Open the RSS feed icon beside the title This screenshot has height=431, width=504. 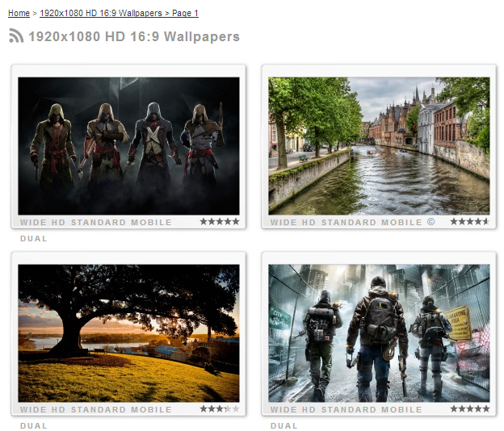[x=16, y=36]
